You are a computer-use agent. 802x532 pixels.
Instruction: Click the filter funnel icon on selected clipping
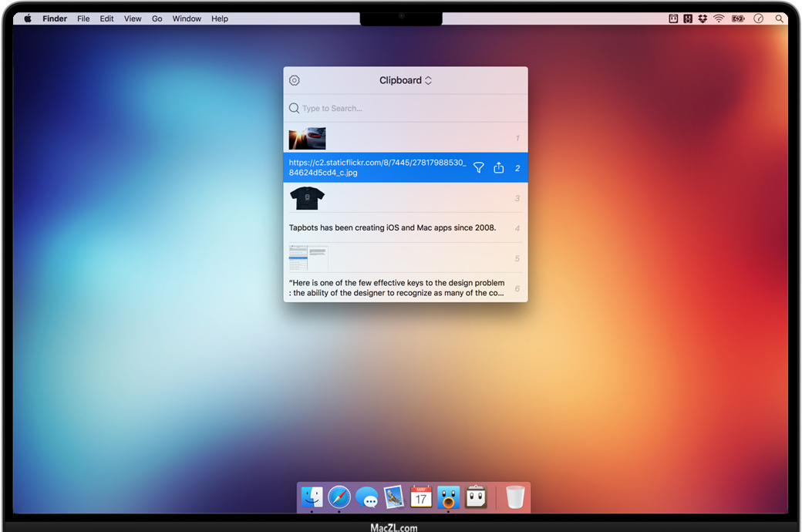pyautogui.click(x=478, y=167)
